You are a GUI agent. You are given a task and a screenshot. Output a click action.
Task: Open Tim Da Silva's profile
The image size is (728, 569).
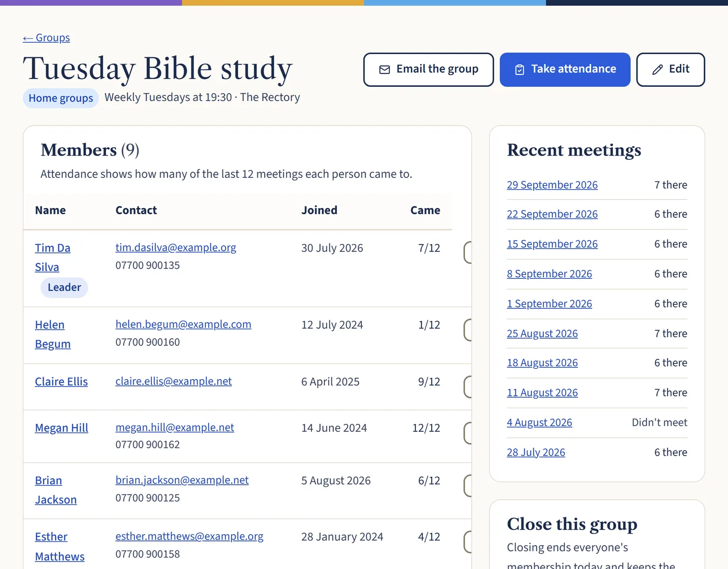tap(53, 257)
